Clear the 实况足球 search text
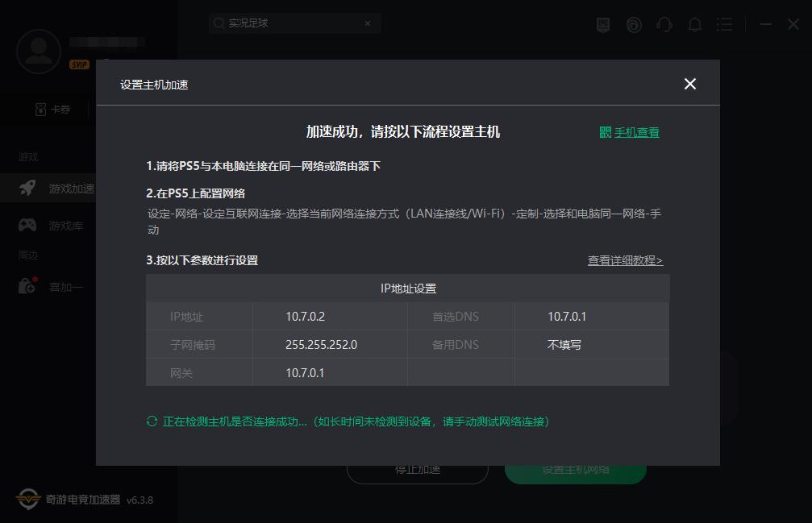 (368, 23)
